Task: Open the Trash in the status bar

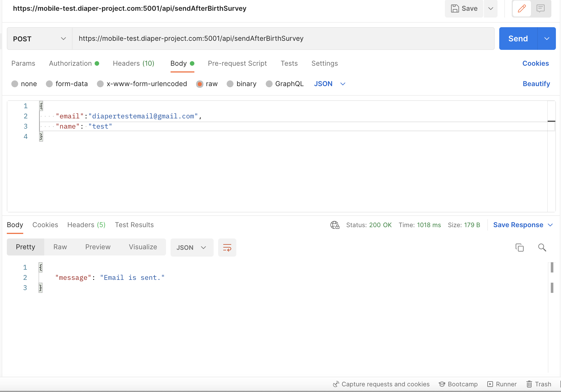Action: pyautogui.click(x=539, y=384)
